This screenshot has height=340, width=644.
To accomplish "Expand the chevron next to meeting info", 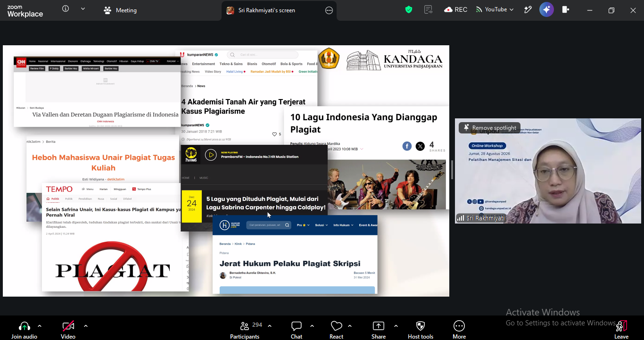I will tap(83, 9).
